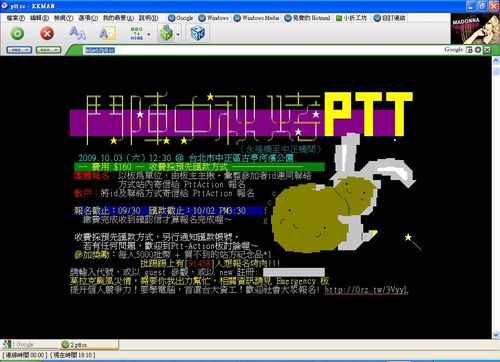
Task: Open dropdown arrow beside BBS HTML icon
Action: pos(149,34)
